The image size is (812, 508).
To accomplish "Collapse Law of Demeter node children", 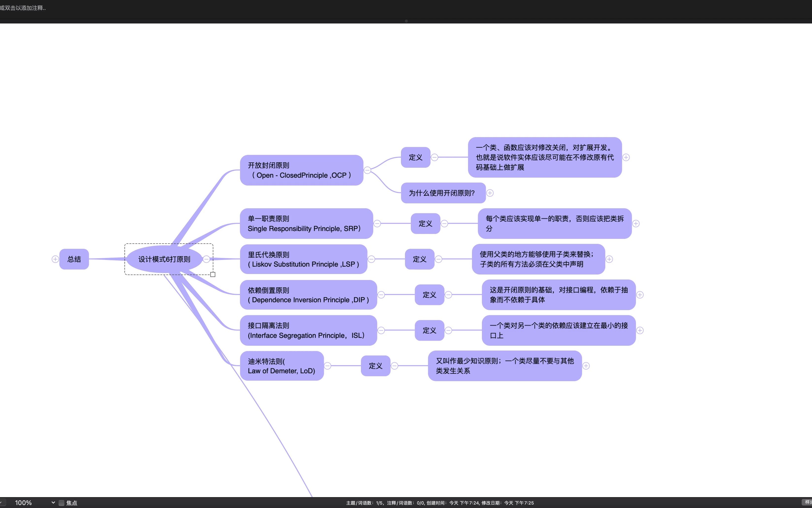I will click(327, 366).
